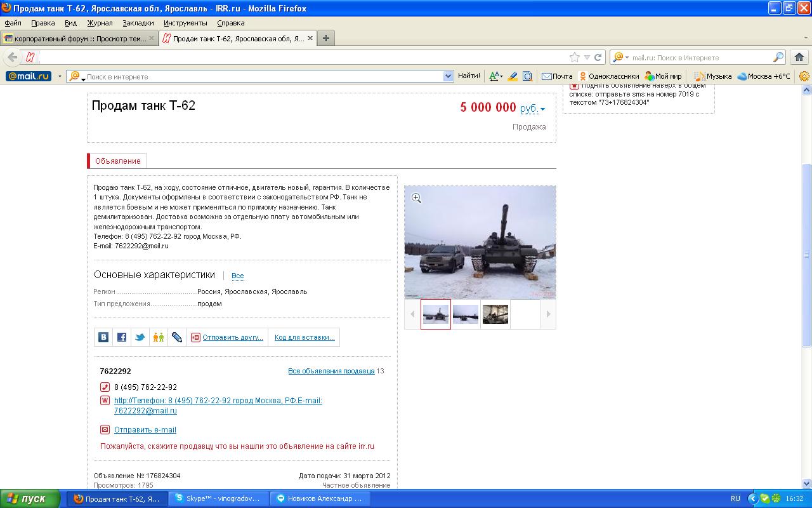Open a new Firefox tab with plus button
The image size is (812, 508).
(x=325, y=38)
